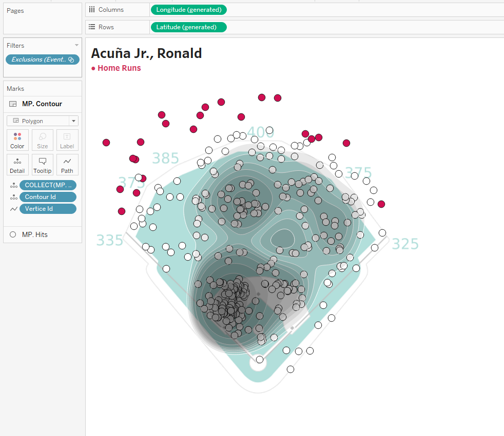Screen dimensions: 504x436
Task: Click detail icon beside Contour Id pill
Action: [x=13, y=197]
